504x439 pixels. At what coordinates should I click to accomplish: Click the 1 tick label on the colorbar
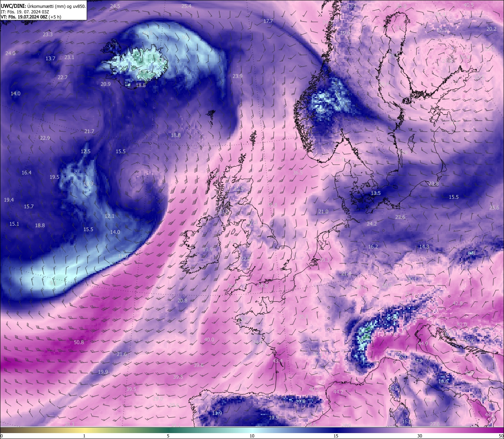(x=84, y=436)
